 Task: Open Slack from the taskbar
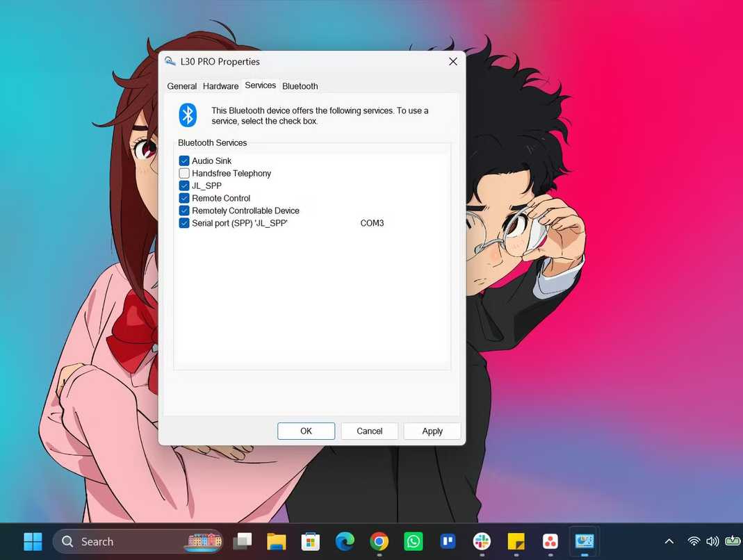tap(482, 541)
